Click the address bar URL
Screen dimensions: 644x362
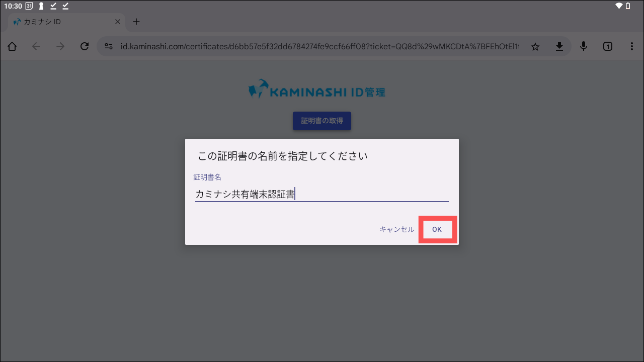pyautogui.click(x=320, y=47)
